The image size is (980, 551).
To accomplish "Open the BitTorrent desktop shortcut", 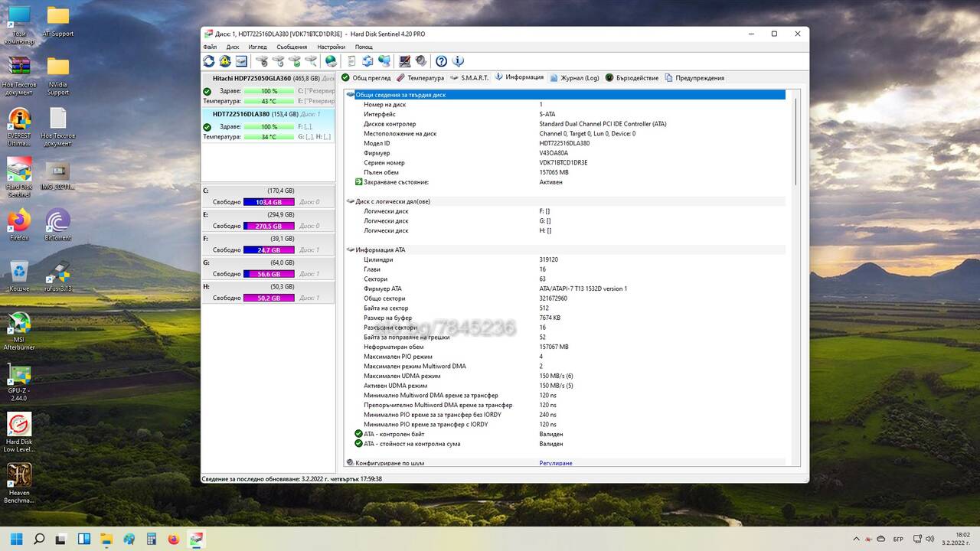I will 57,224.
